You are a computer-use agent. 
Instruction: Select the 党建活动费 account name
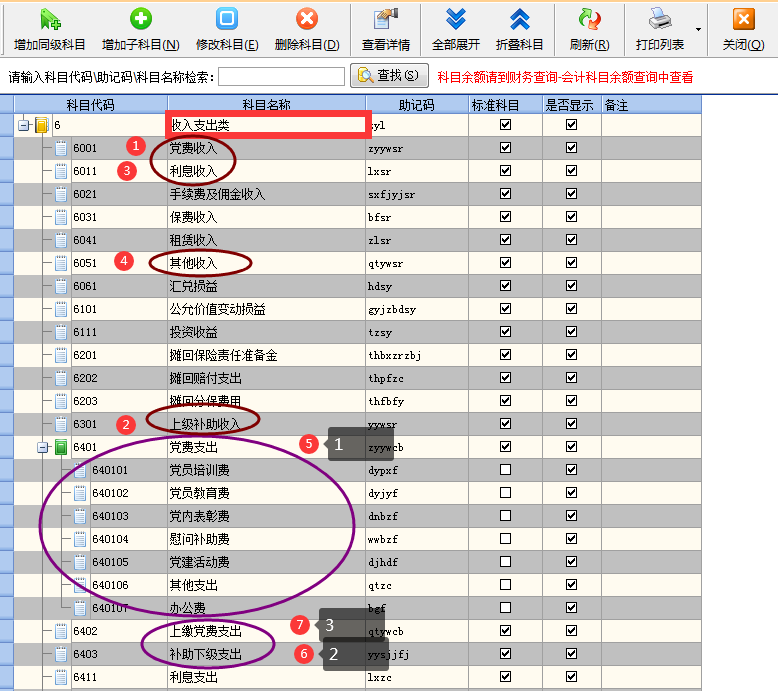coord(199,562)
